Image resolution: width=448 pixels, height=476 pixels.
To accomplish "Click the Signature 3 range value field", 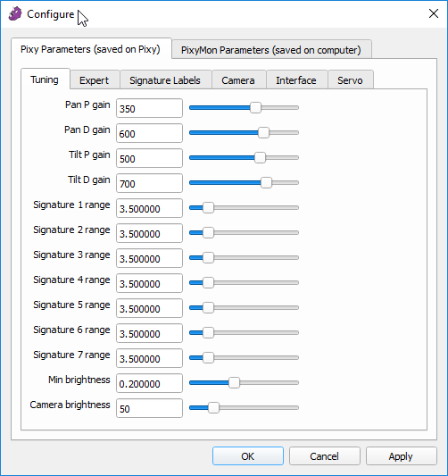I will pos(149,258).
